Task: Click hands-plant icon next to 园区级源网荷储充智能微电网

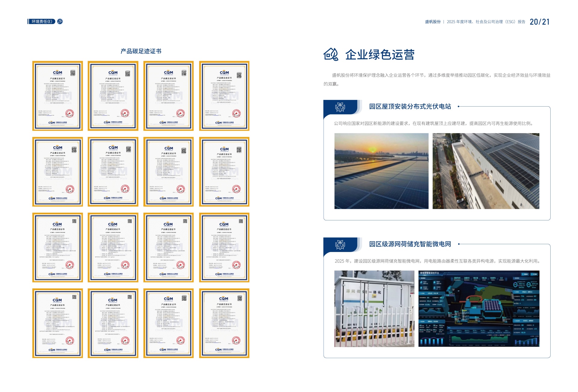Action: click(340, 245)
